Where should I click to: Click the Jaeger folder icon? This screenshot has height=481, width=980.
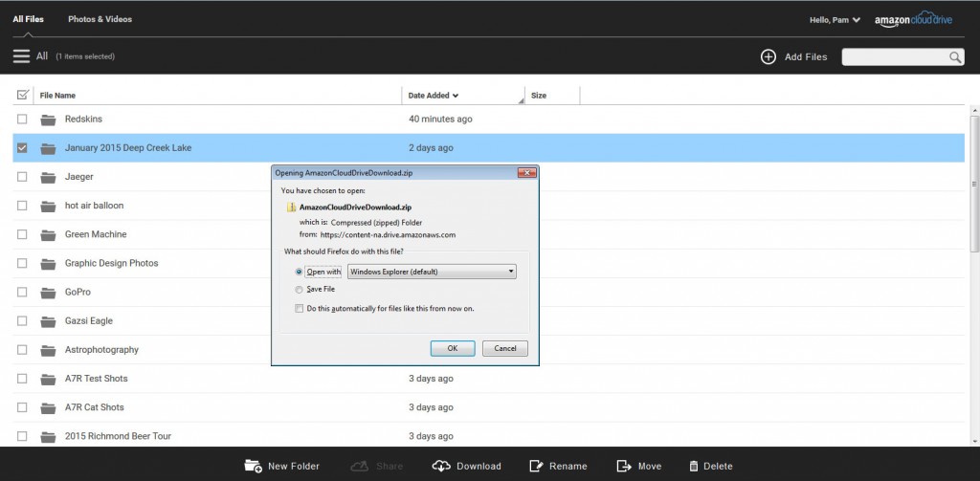pyautogui.click(x=48, y=177)
